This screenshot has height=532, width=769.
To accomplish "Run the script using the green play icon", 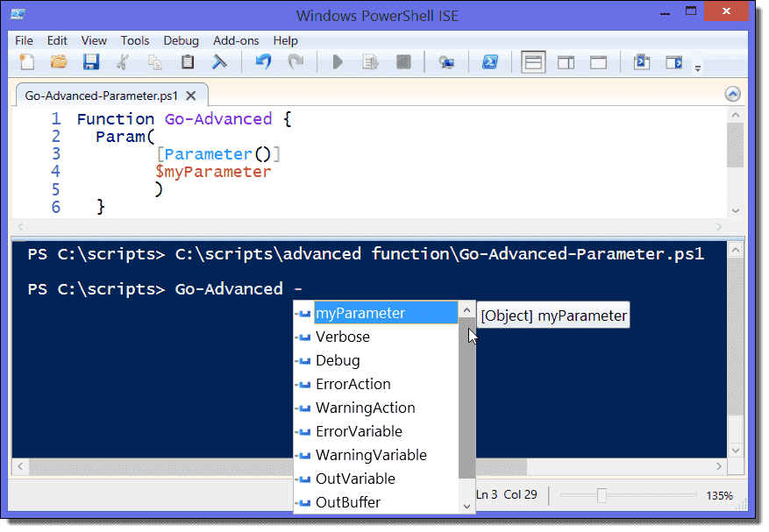I will 337,61.
